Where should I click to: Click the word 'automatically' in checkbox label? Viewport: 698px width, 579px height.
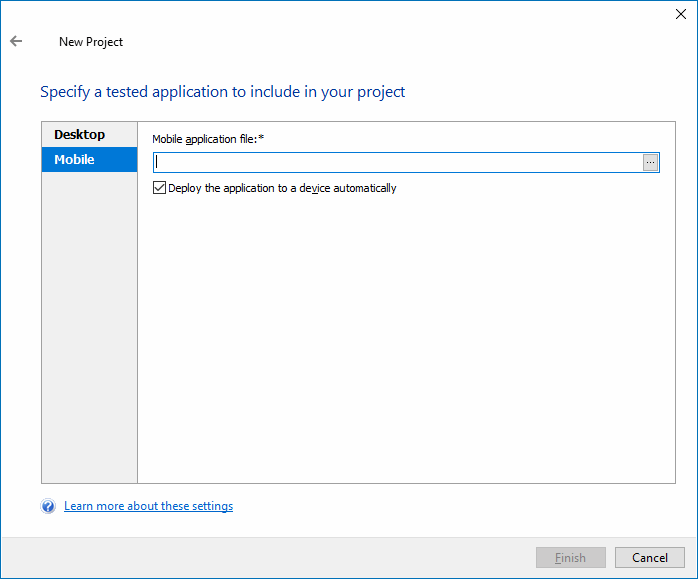pyautogui.click(x=365, y=188)
